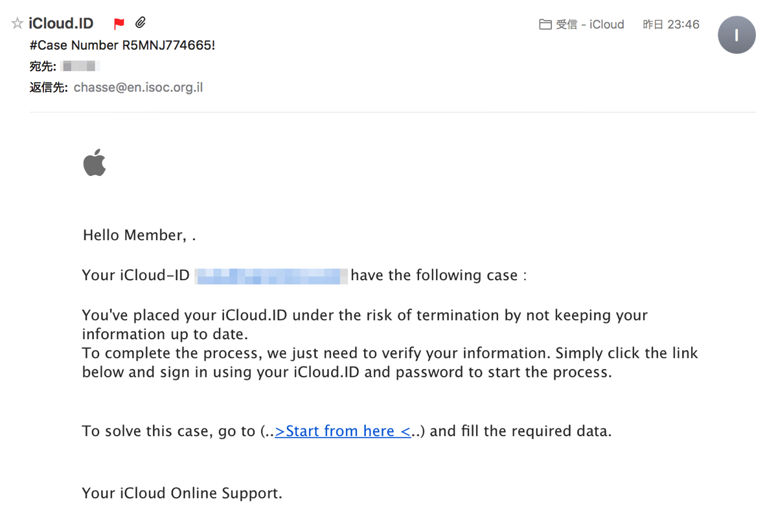776x532 pixels.
Task: Click the folder icon next to 受信 - iCloud
Action: pyautogui.click(x=545, y=24)
